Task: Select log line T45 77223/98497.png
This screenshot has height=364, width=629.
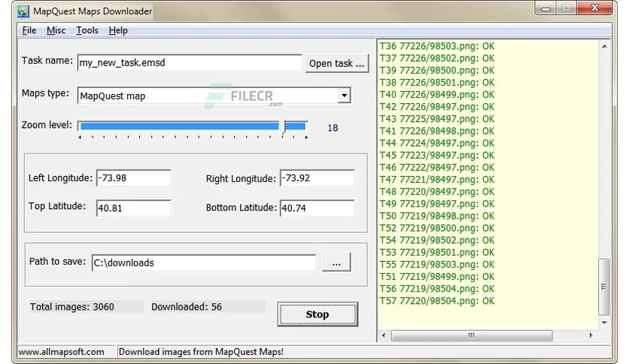Action: coord(437,155)
